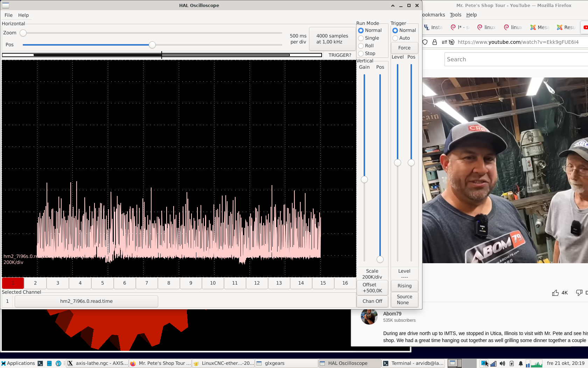Open the file manager panel launcher
The image size is (588, 368).
point(49,363)
